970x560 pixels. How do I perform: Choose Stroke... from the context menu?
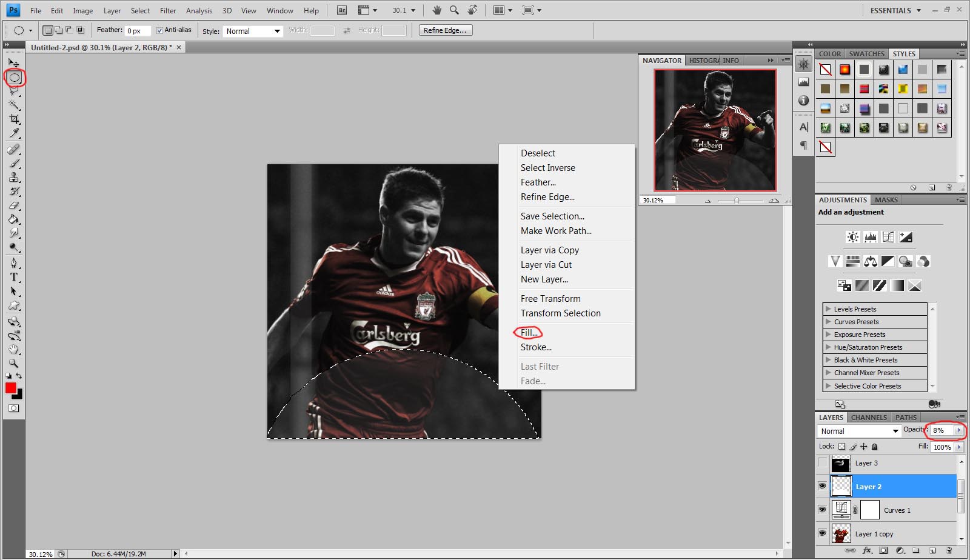(x=536, y=347)
